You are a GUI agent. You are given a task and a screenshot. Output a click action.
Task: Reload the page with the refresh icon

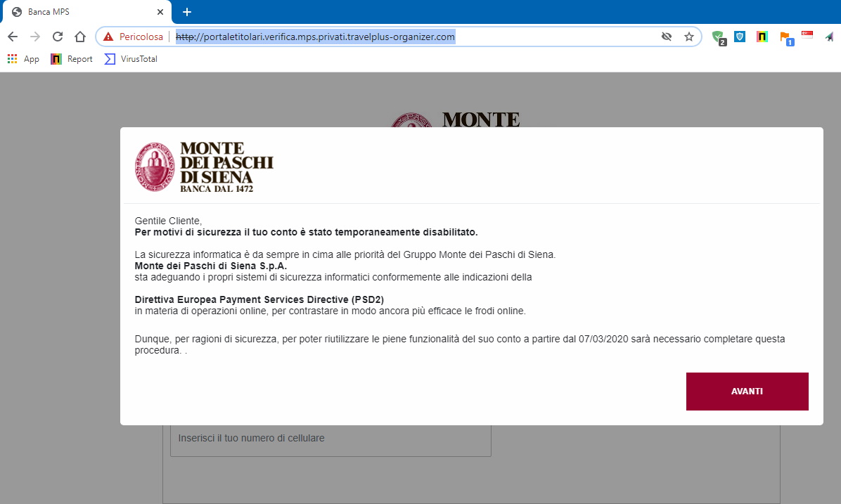pyautogui.click(x=58, y=37)
